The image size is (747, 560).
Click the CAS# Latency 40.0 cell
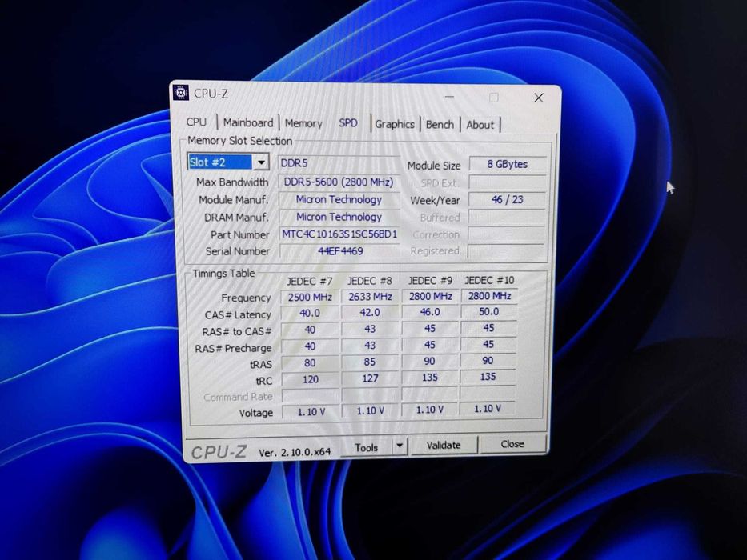[x=310, y=314]
